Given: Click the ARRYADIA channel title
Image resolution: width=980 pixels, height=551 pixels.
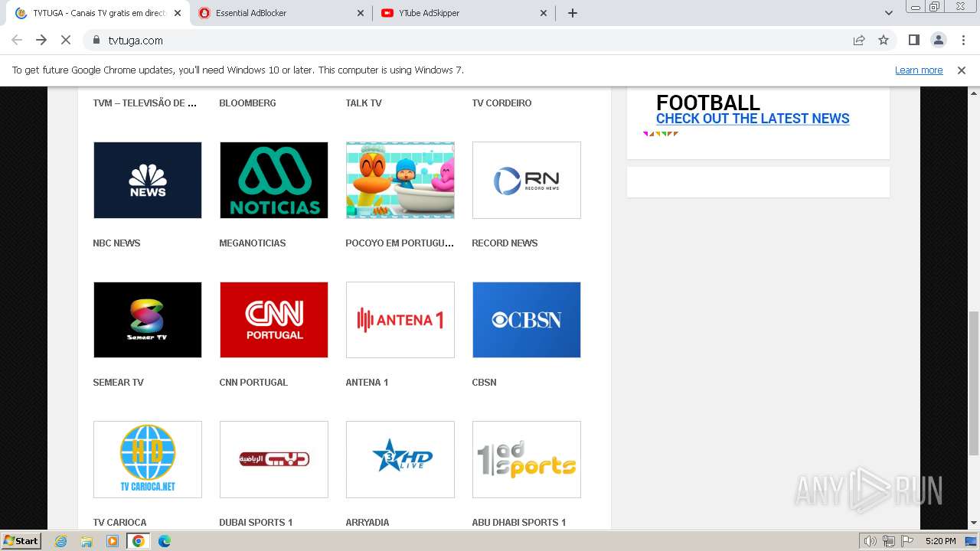Looking at the screenshot, I should tap(367, 522).
